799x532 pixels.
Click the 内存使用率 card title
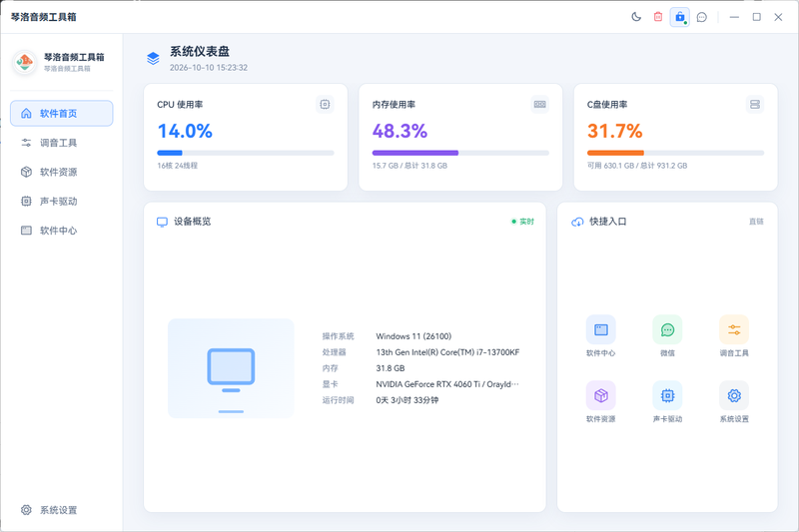click(x=394, y=105)
